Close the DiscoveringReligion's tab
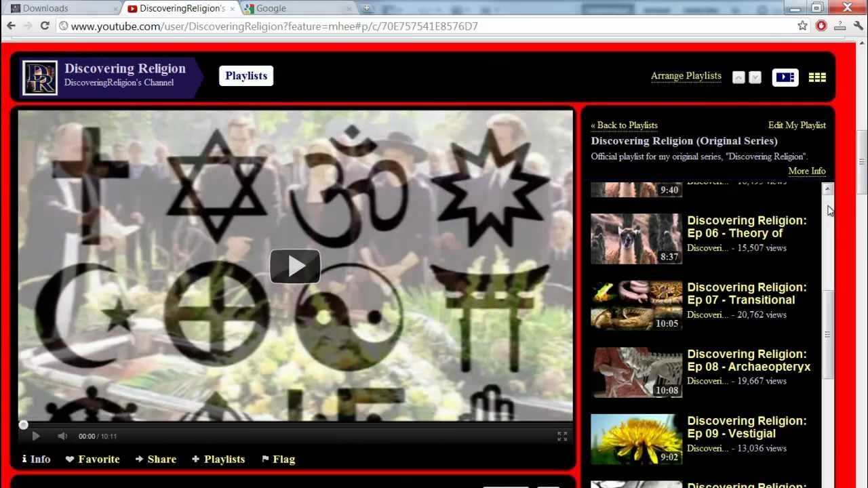This screenshot has width=868, height=488. [233, 8]
